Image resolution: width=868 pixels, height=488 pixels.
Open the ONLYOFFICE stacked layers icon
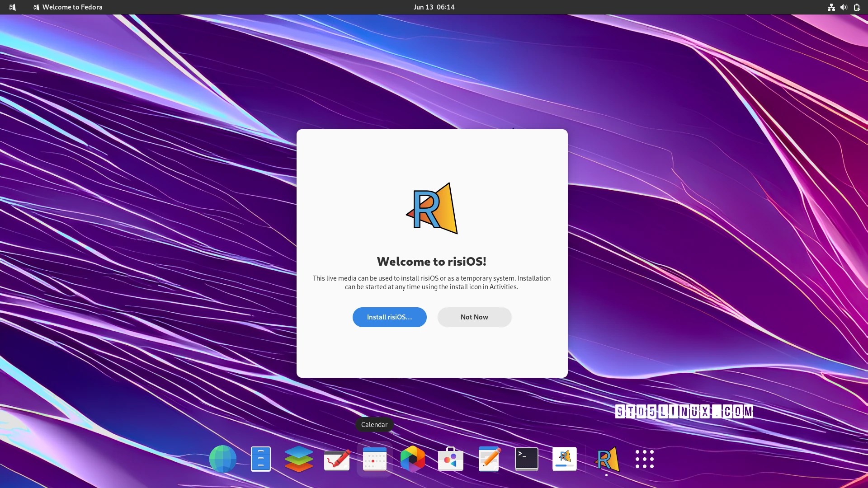(x=299, y=459)
